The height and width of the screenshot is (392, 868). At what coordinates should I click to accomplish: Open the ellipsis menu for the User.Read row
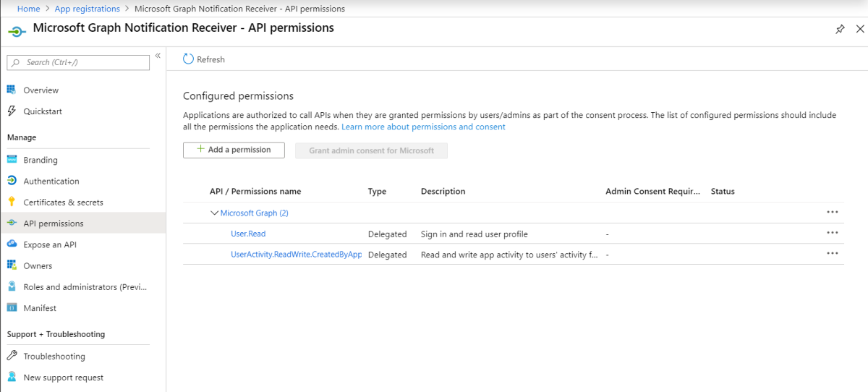click(x=832, y=233)
